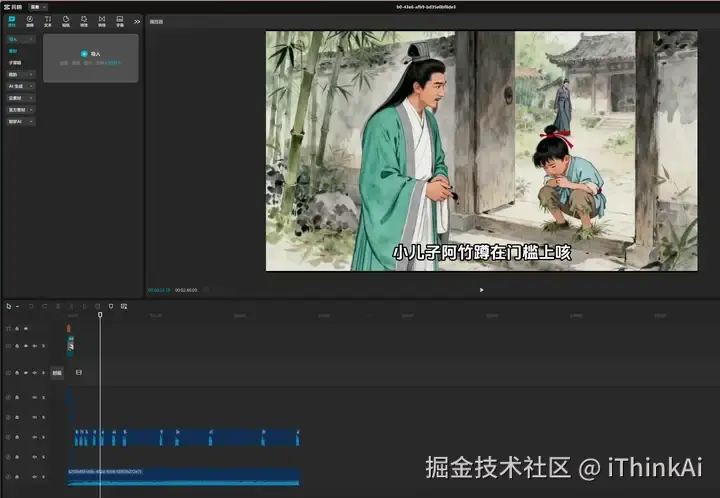The height and width of the screenshot is (498, 720).
Task: Click the redo icon in timeline toolbar
Action: click(45, 306)
